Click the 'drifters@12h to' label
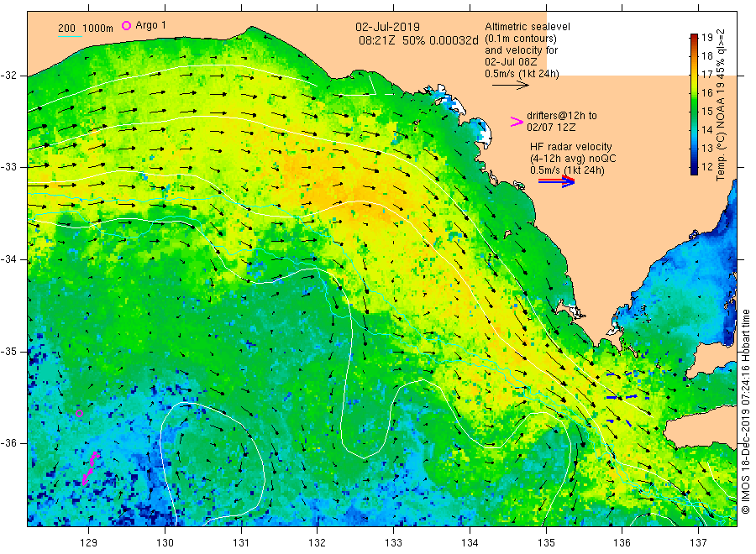 click(x=562, y=116)
